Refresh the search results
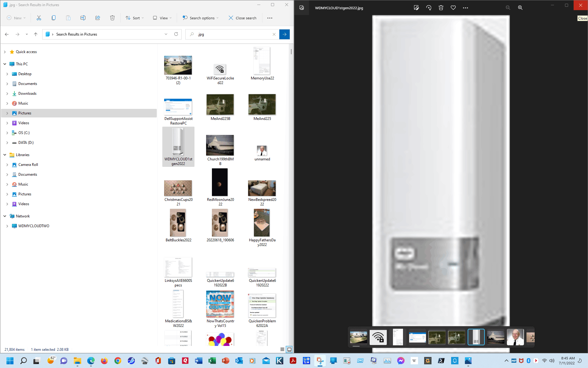Viewport: 588px width, 368px height. pyautogui.click(x=176, y=34)
